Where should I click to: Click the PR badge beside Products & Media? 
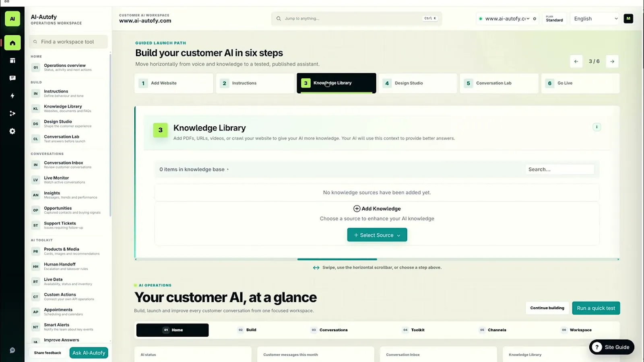[x=36, y=251]
